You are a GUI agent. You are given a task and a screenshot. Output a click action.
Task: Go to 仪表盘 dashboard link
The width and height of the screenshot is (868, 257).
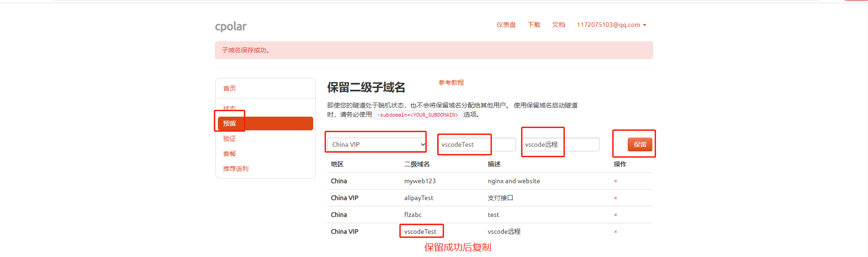[x=506, y=25]
